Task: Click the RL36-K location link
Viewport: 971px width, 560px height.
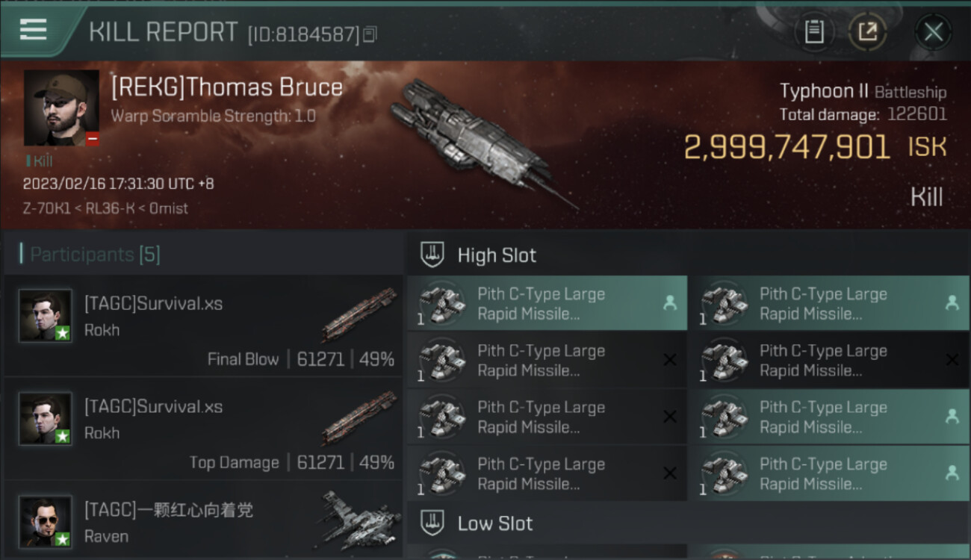Action: click(x=111, y=208)
